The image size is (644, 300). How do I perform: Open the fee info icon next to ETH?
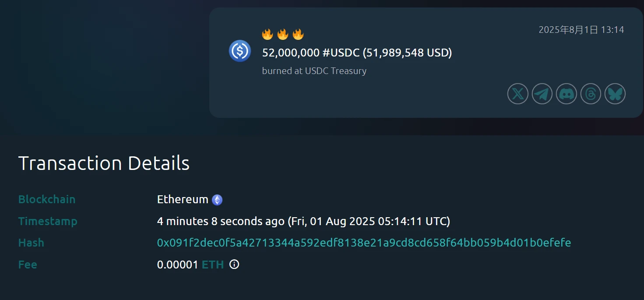[x=234, y=265]
